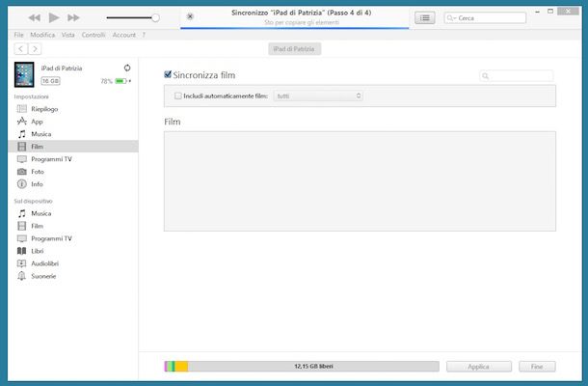Open the Modifica menu
The image size is (588, 386).
point(42,35)
